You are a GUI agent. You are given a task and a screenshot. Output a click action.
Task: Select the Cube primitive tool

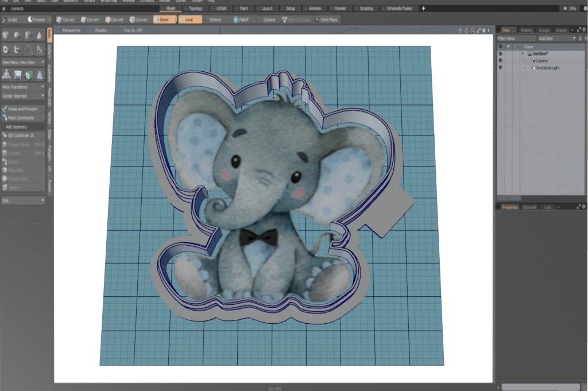click(x=6, y=36)
